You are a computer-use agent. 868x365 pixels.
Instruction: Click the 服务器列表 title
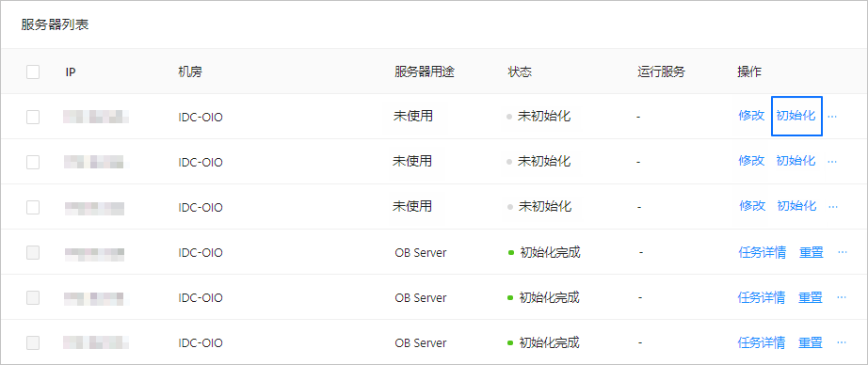point(55,24)
